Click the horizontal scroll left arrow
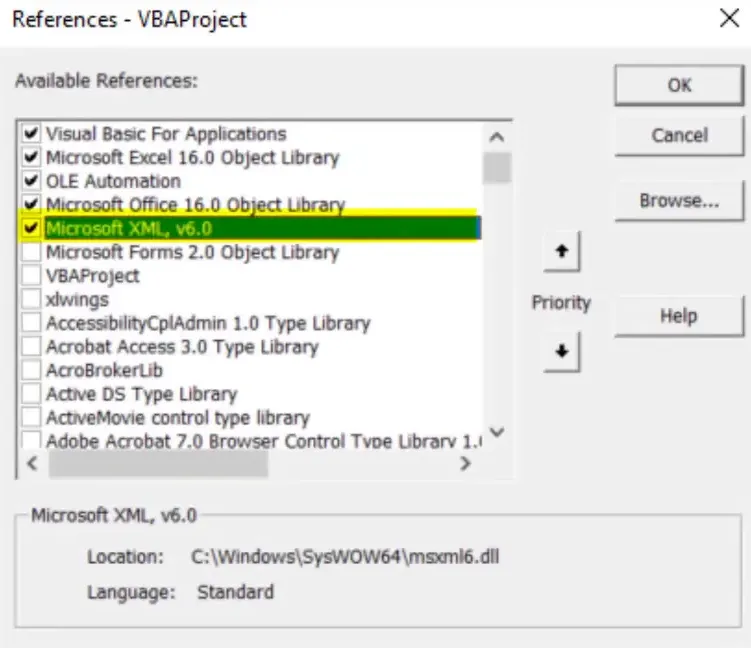This screenshot has width=751, height=648. [33, 464]
